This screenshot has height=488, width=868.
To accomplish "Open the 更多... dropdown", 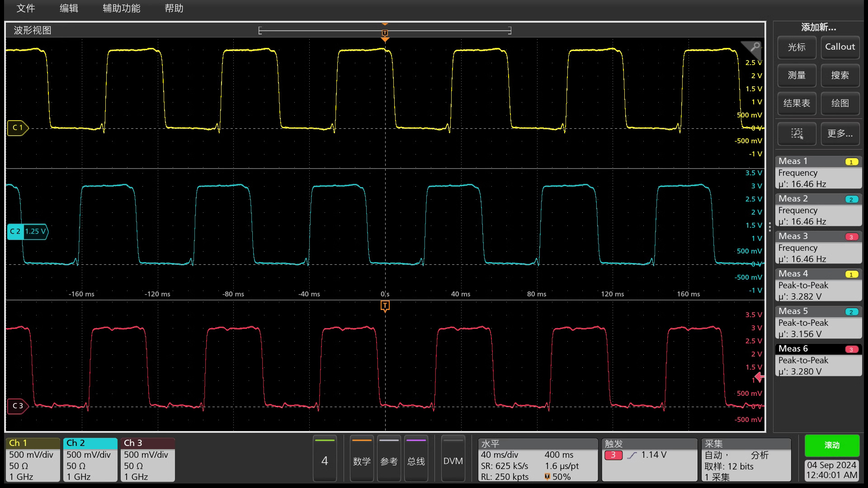I will click(x=840, y=133).
